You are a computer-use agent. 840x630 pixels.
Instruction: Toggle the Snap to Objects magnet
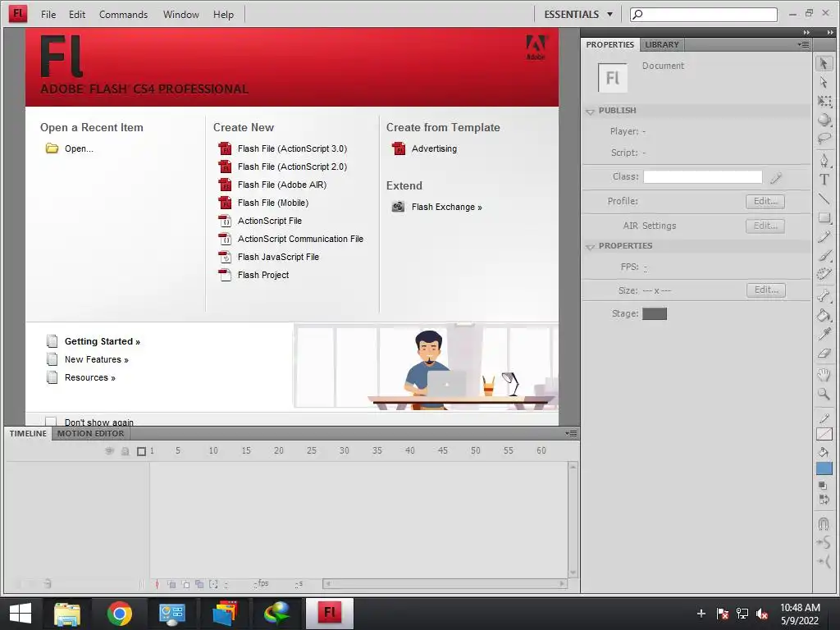pos(824,523)
